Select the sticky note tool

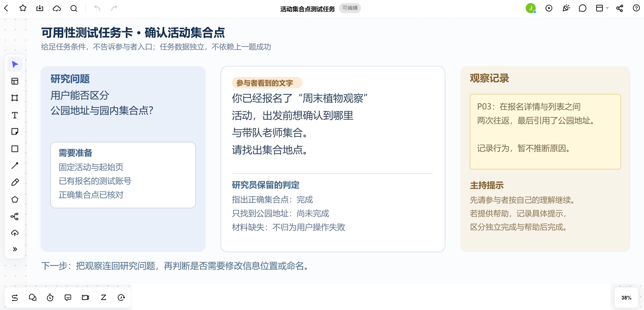pyautogui.click(x=15, y=132)
